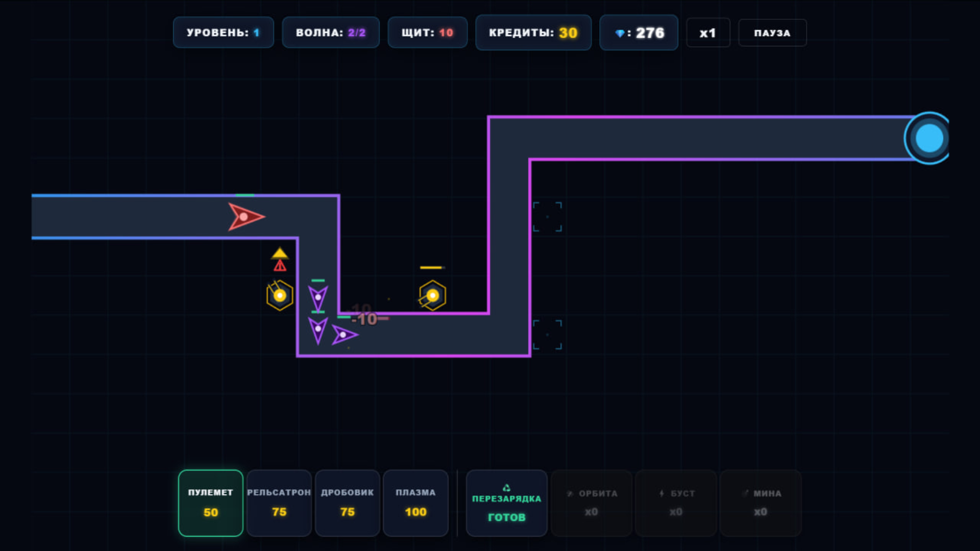Click the КРЕДИТЫ 30 display
The height and width of the screenshot is (551, 980).
(533, 32)
